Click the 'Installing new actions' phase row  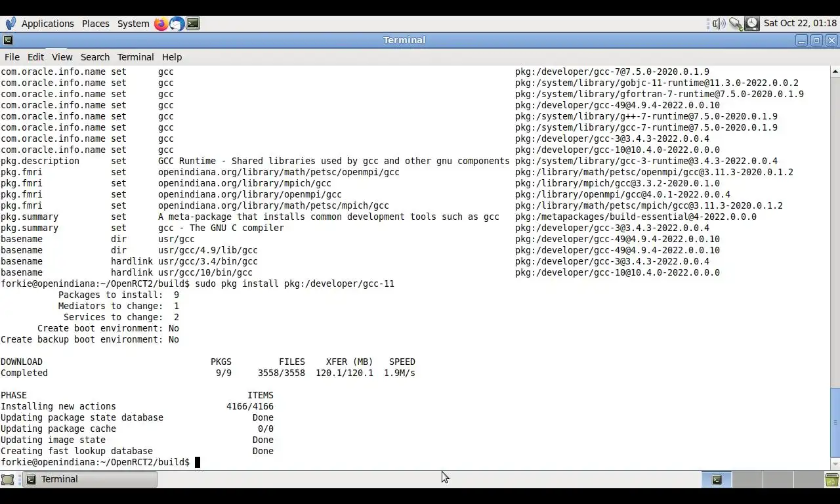pyautogui.click(x=137, y=406)
